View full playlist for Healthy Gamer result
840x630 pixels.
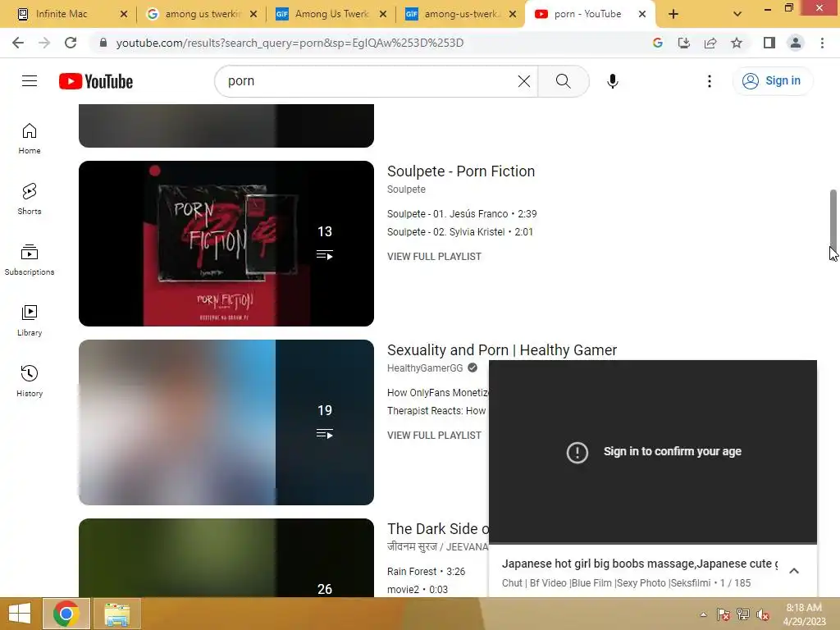pos(434,436)
